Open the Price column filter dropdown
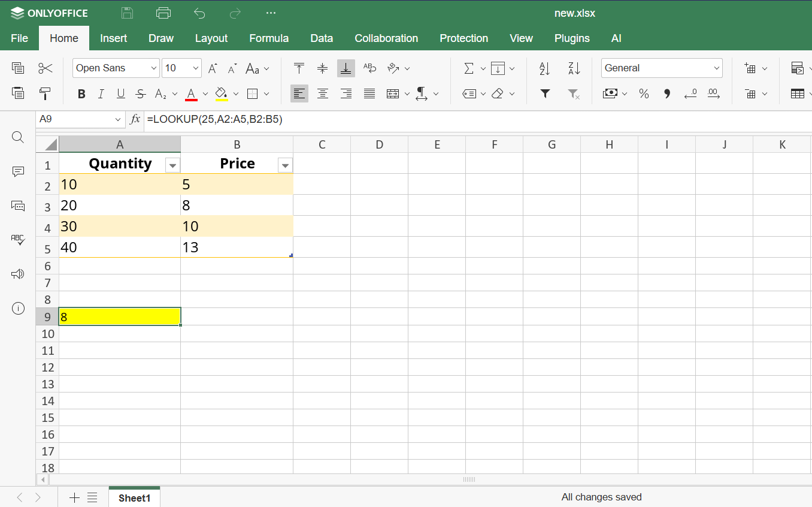Image resolution: width=812 pixels, height=507 pixels. (x=286, y=164)
